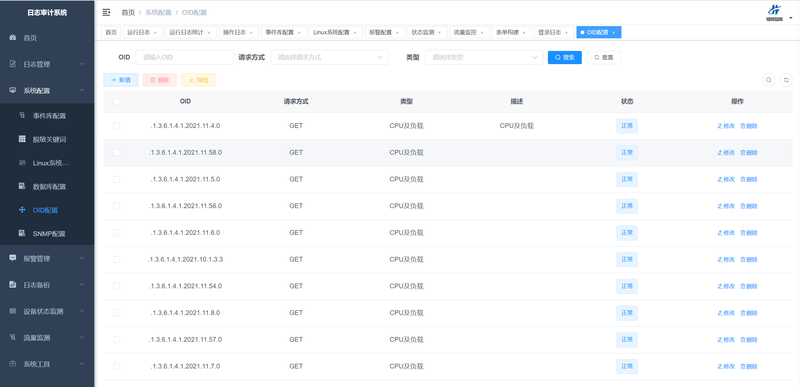Close the 表单构建 tab via its x
The height and width of the screenshot is (387, 800).
point(524,33)
